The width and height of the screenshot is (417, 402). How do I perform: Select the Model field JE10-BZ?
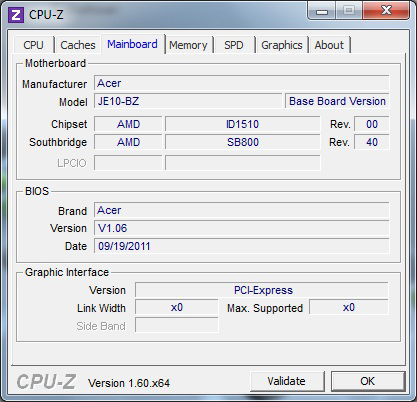pyautogui.click(x=188, y=101)
